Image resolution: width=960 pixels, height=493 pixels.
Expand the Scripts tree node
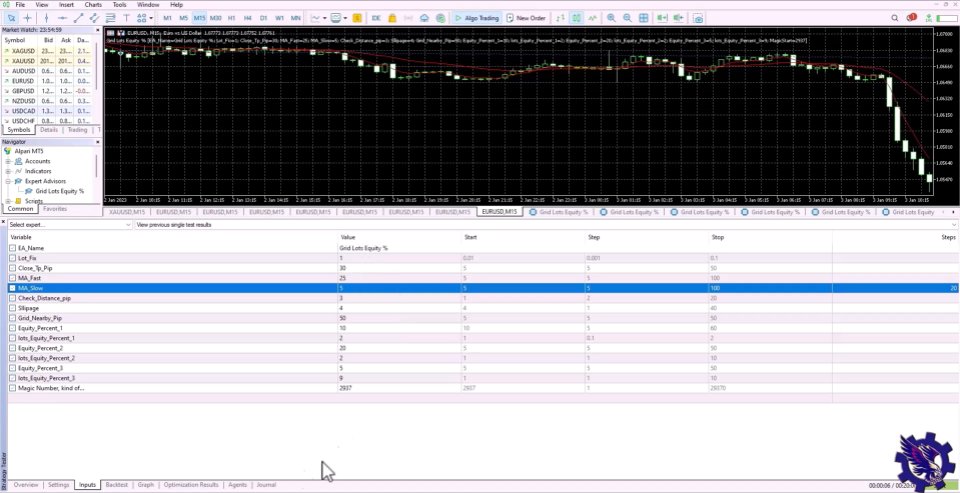click(x=9, y=201)
